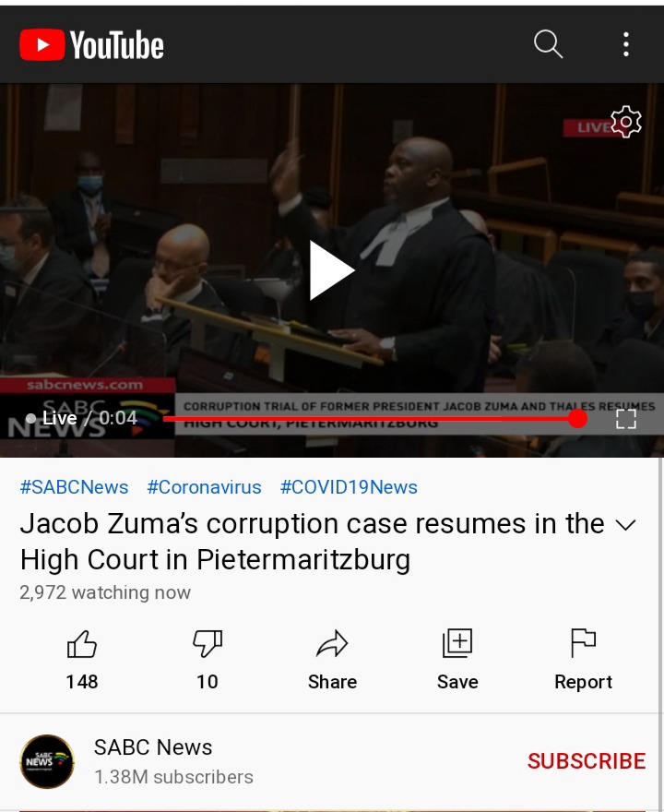Play the video with the center play button
Screen dimensions: 664x812
332,270
